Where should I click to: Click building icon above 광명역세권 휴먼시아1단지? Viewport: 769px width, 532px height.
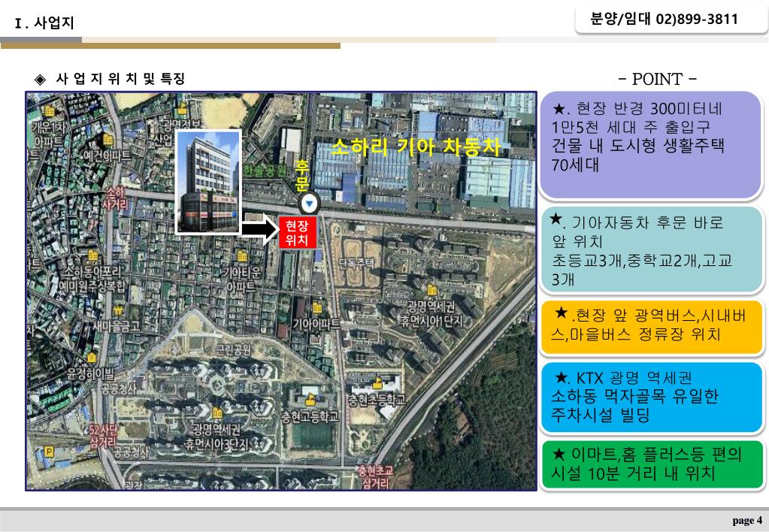click(x=431, y=290)
